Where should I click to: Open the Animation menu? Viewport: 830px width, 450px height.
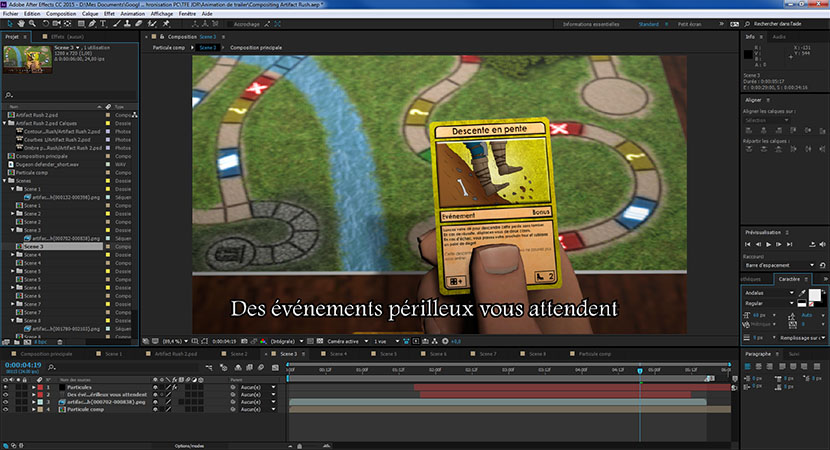click(x=132, y=14)
